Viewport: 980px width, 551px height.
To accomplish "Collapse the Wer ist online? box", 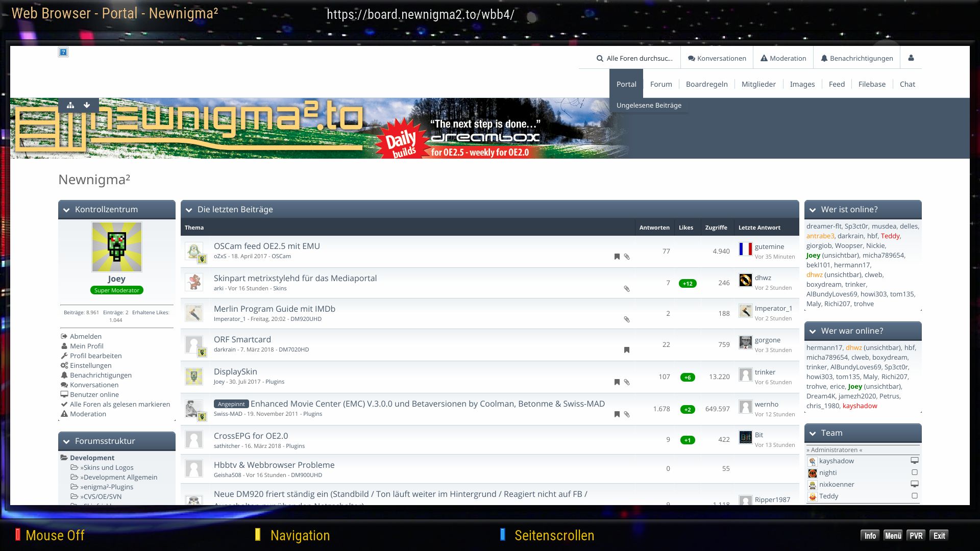I will click(x=813, y=210).
